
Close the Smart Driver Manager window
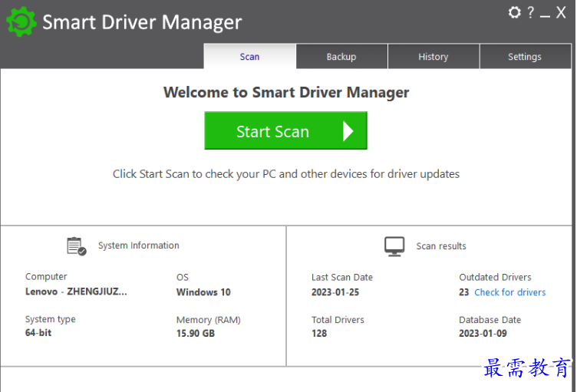[561, 12]
